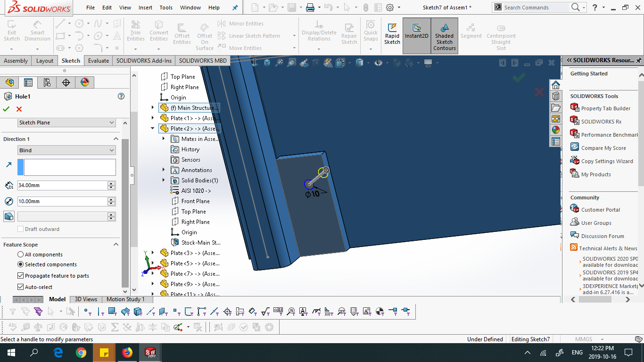Open the PropertyManager tab
This screenshot has height=362, width=644.
click(28, 82)
